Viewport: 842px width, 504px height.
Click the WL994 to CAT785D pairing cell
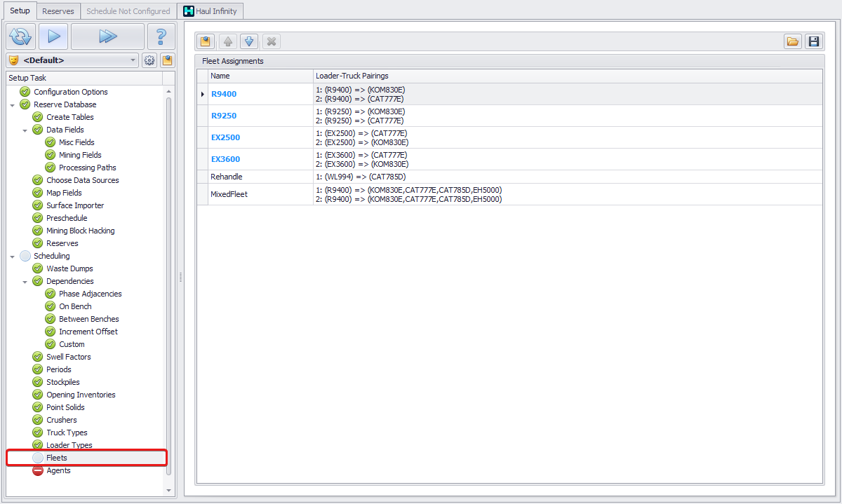coord(568,177)
